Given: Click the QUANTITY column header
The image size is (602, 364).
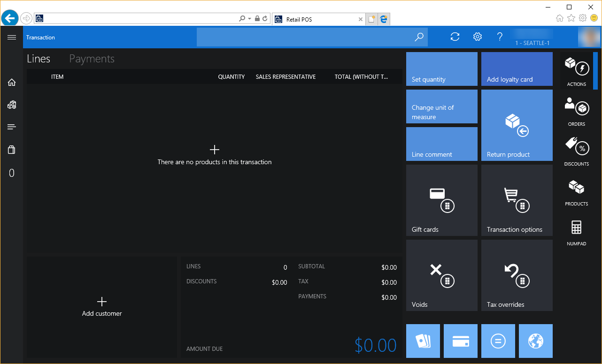Looking at the screenshot, I should (x=232, y=77).
